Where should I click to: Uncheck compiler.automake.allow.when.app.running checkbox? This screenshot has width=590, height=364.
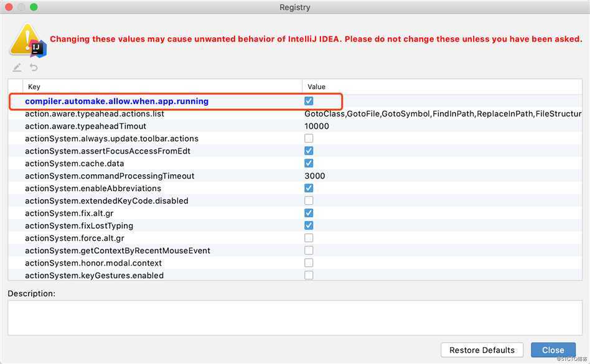pos(309,101)
